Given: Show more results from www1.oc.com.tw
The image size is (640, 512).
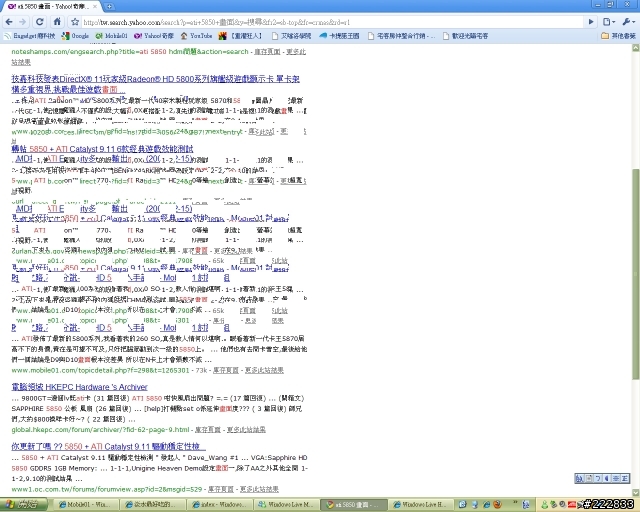Looking at the screenshot, I should tap(259, 489).
